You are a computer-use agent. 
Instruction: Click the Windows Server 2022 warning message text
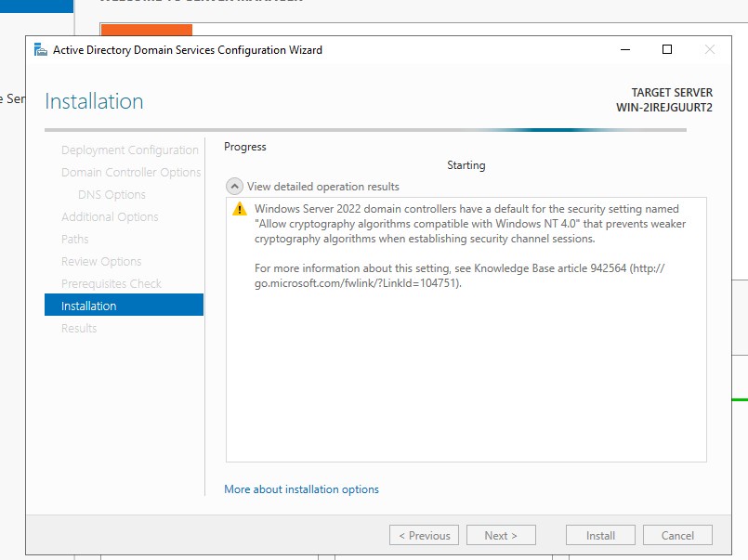click(470, 224)
